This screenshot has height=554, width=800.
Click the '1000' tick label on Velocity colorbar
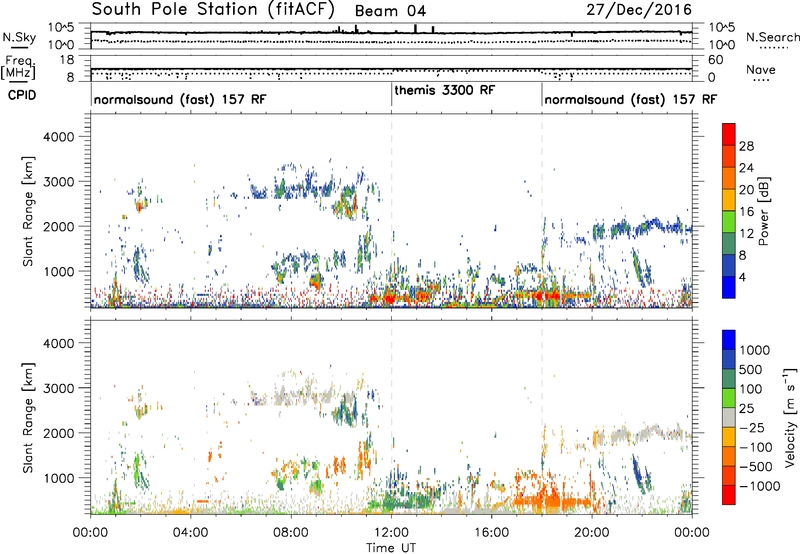click(x=755, y=350)
